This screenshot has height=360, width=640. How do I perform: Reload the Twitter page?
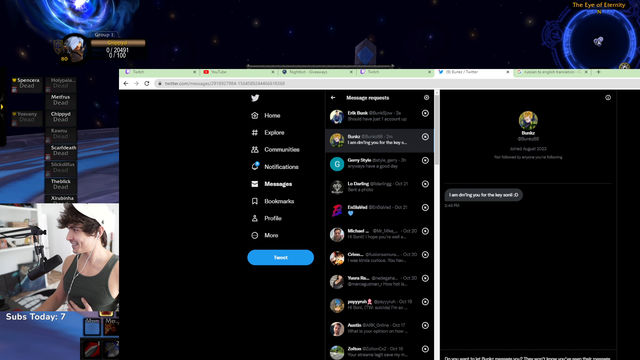coord(147,83)
